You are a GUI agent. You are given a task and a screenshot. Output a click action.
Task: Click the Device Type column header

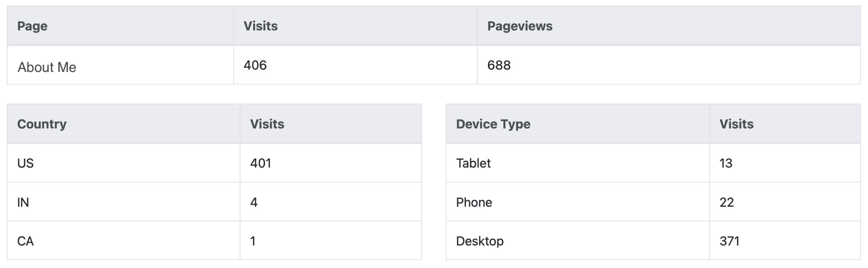pos(493,124)
